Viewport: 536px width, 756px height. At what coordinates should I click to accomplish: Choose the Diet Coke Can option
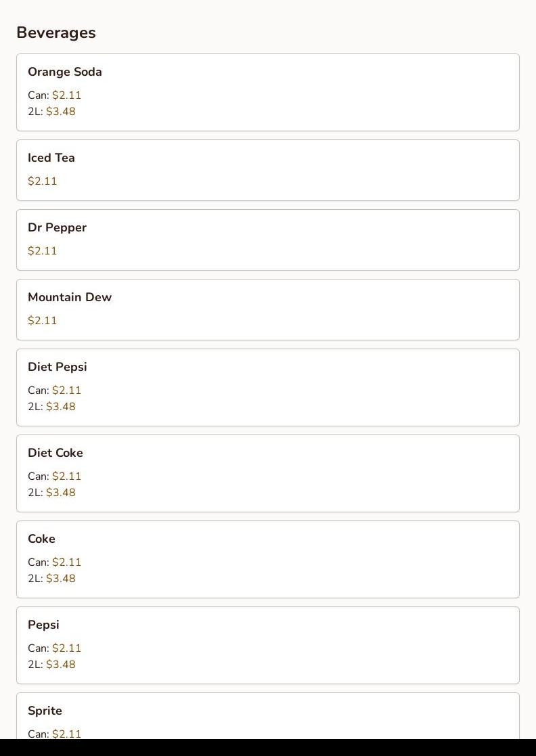pos(54,476)
